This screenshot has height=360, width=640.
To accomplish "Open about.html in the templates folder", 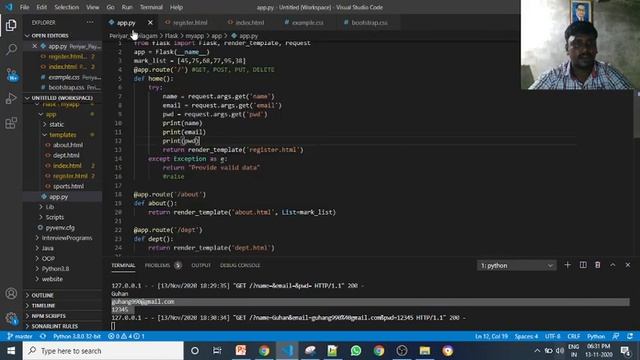I will [x=67, y=145].
